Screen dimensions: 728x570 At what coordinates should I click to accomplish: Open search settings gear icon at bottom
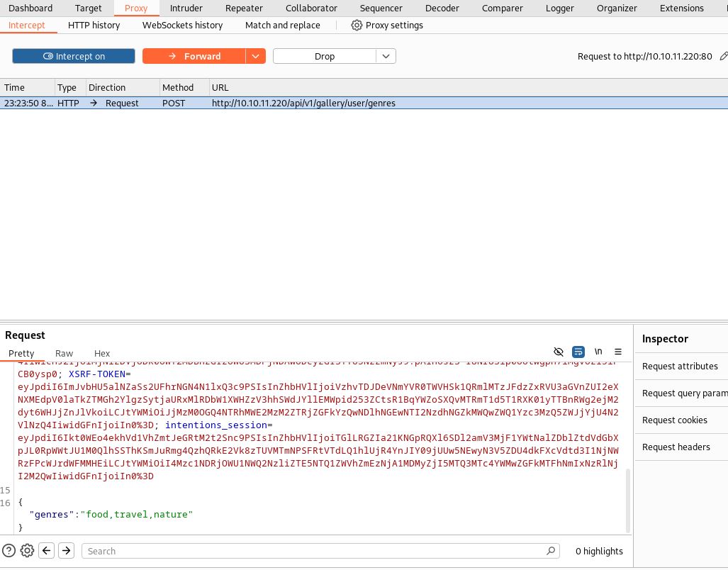(x=27, y=551)
